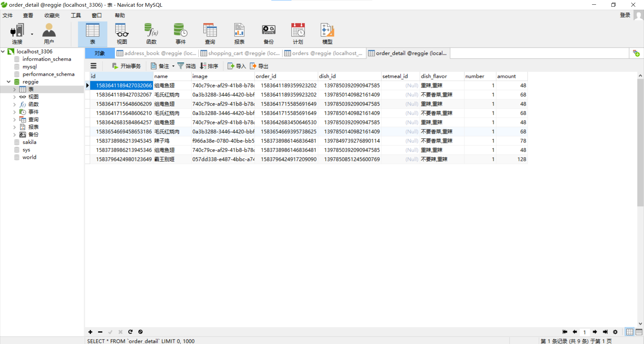Open the 用户 user manager

(x=49, y=34)
